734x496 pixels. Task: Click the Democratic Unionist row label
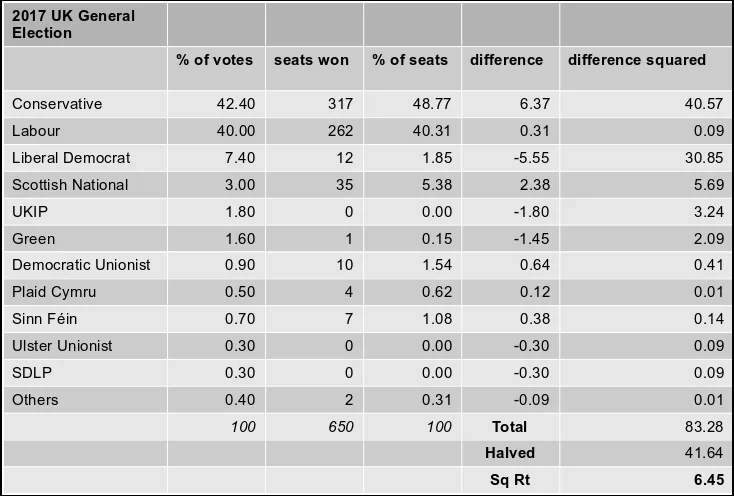click(x=81, y=265)
